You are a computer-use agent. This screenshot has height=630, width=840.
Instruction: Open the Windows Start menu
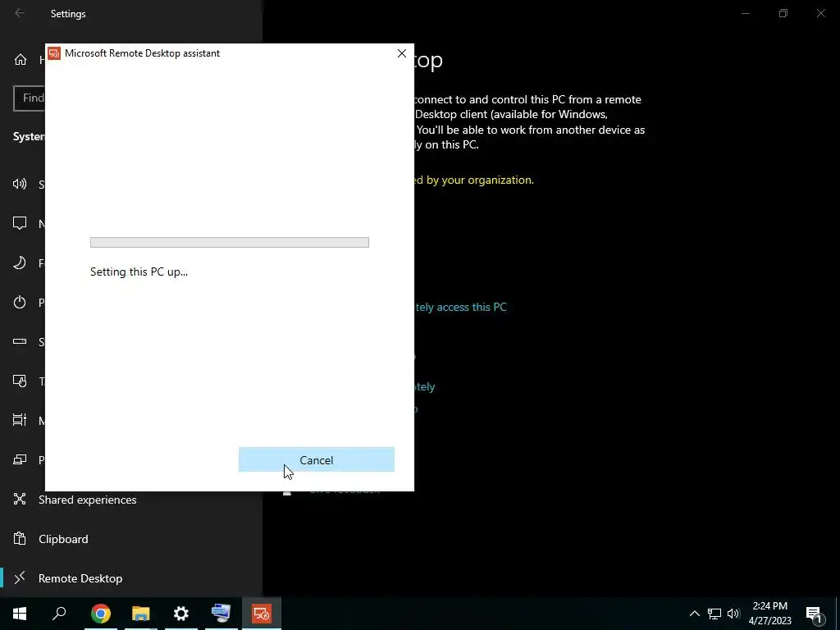pos(20,614)
